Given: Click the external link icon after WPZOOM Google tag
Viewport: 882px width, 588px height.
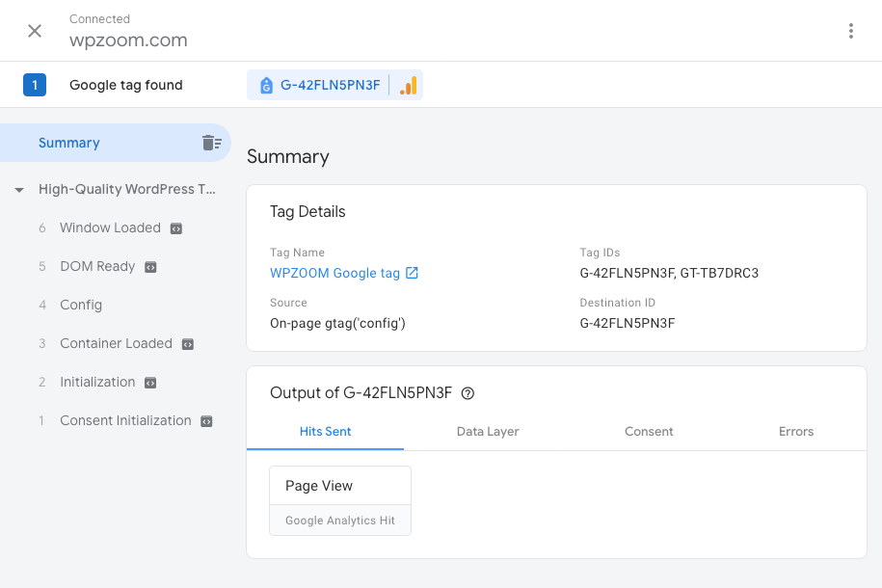Looking at the screenshot, I should [x=412, y=273].
